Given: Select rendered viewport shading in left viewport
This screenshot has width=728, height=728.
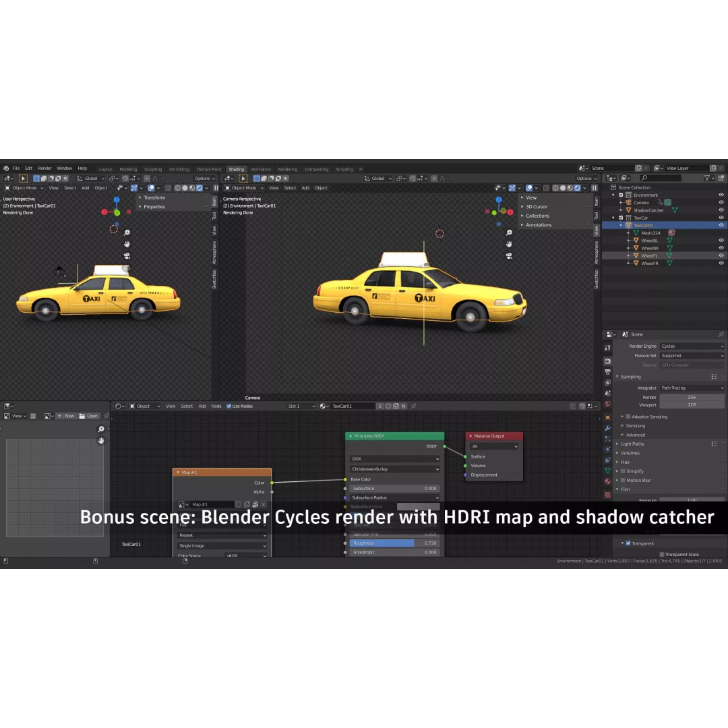Looking at the screenshot, I should coord(200,188).
